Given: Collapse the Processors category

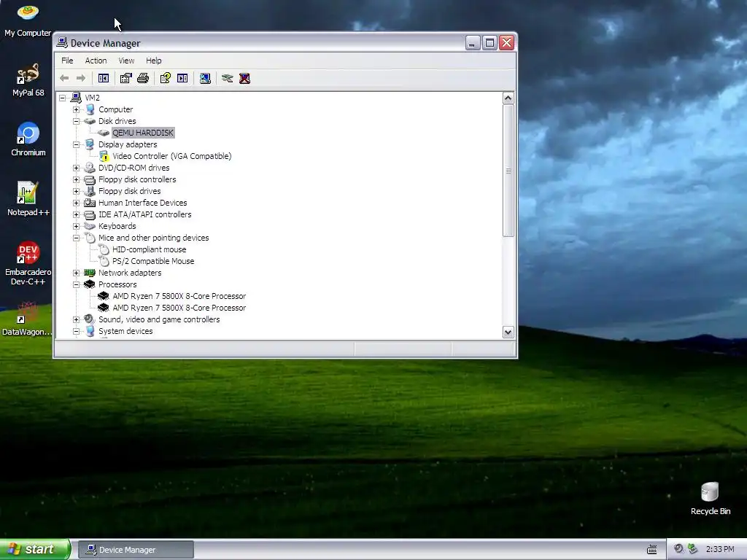Looking at the screenshot, I should (76, 285).
